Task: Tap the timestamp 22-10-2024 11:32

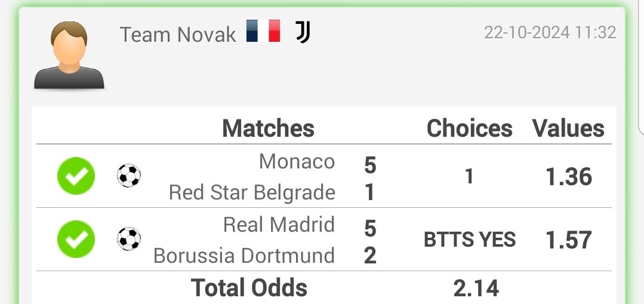Action: (550, 32)
